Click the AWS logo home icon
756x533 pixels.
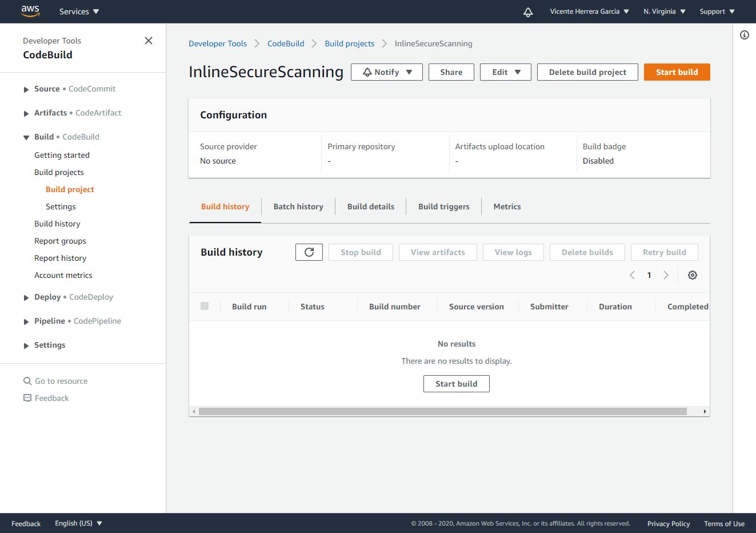click(x=30, y=11)
